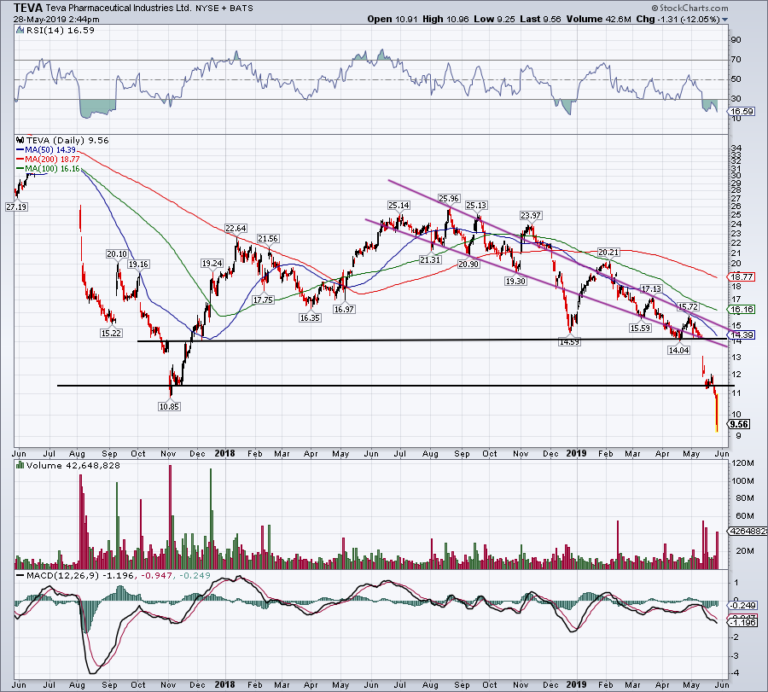This screenshot has width=768, height=692.
Task: Click the 2018 year label on price axis
Action: click(225, 453)
